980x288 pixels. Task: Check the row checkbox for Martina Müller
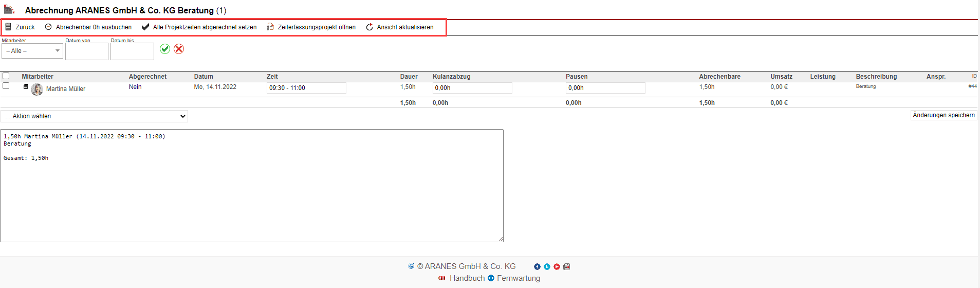point(6,86)
